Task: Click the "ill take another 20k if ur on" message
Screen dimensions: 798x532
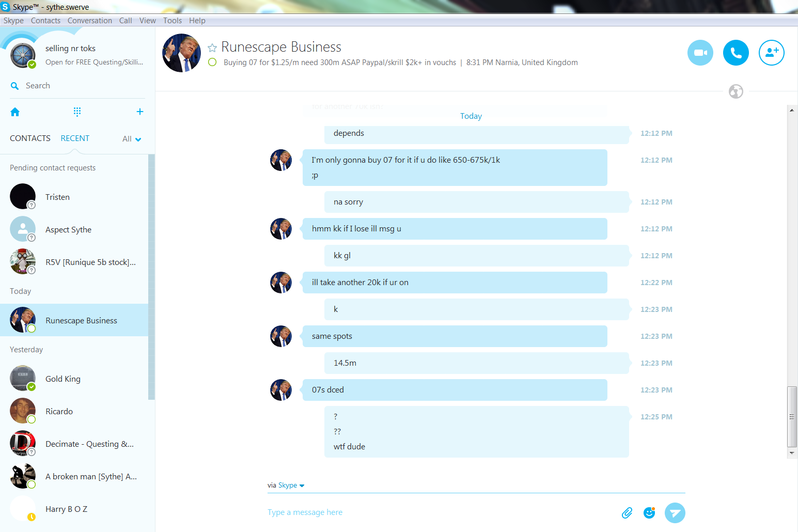Action: (455, 283)
